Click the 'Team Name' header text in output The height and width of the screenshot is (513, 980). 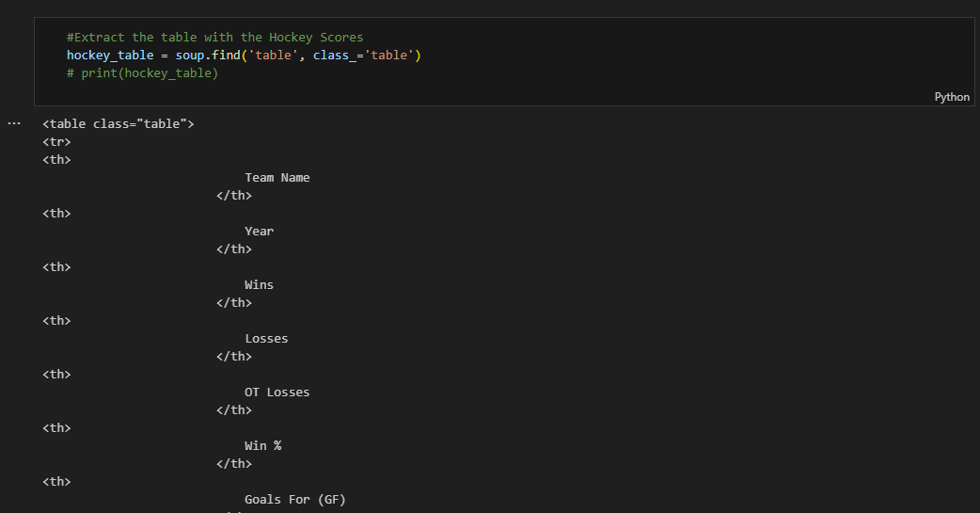tap(277, 178)
